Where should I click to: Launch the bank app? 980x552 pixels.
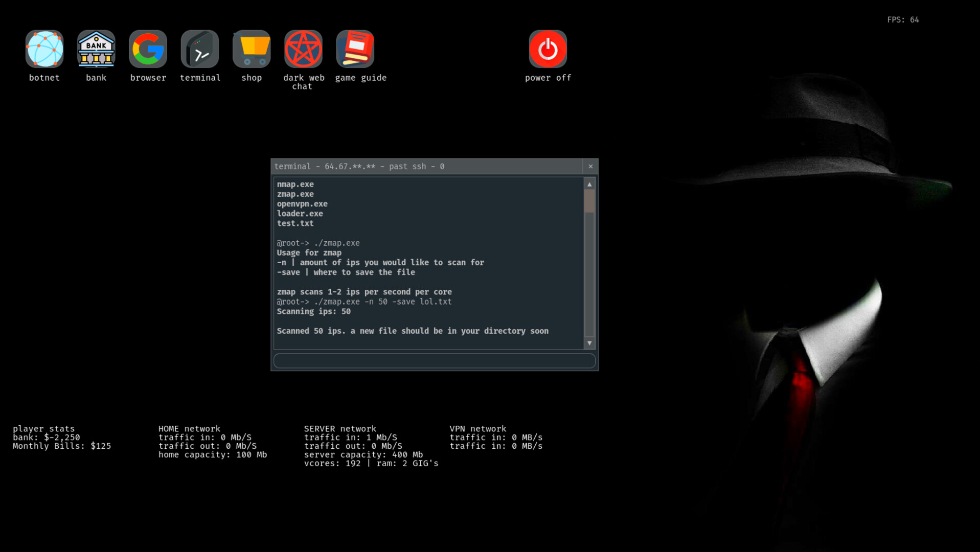click(96, 49)
